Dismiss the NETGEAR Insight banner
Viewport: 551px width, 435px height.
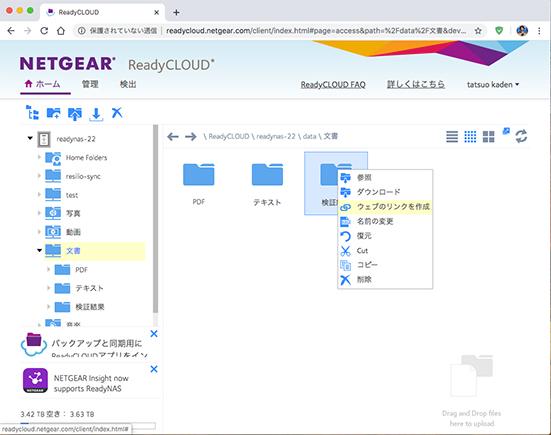pos(154,369)
